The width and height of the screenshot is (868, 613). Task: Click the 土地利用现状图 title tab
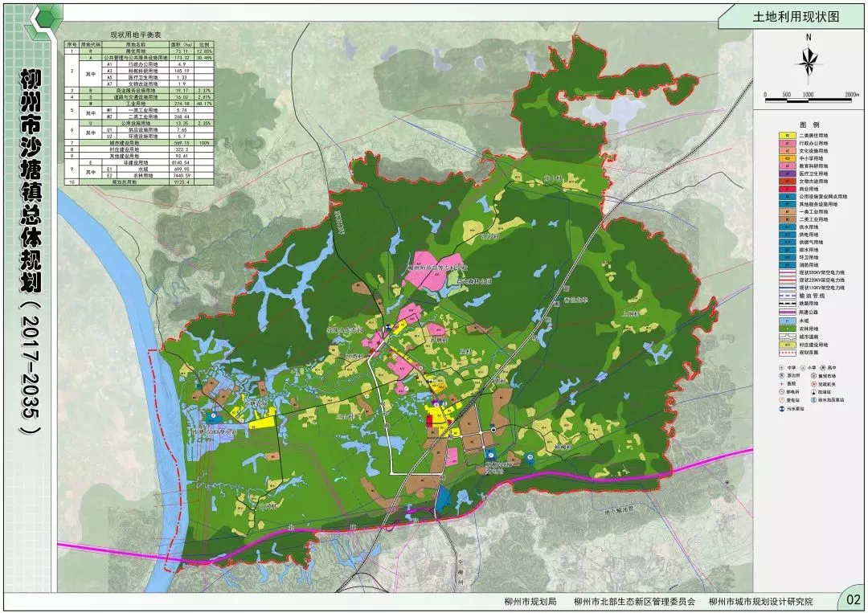pyautogui.click(x=796, y=17)
